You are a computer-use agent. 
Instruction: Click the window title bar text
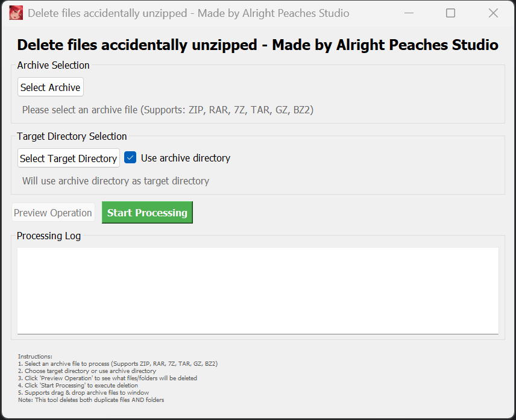pyautogui.click(x=188, y=13)
